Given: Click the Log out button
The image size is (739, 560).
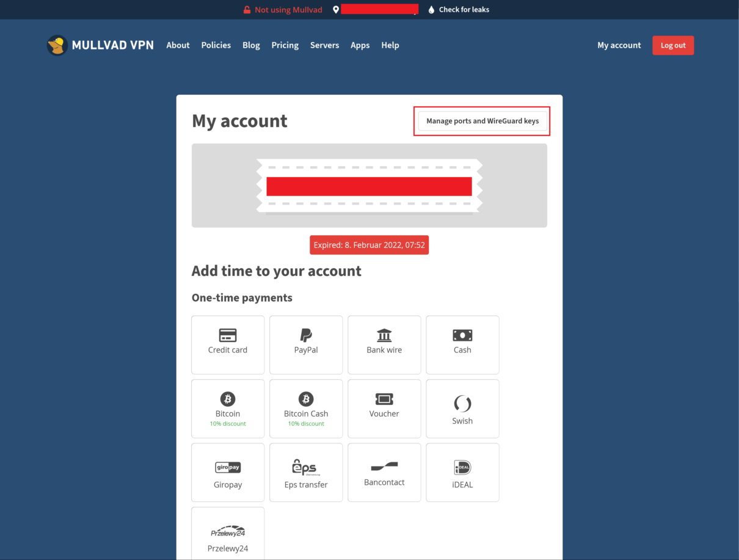Looking at the screenshot, I should 673,45.
